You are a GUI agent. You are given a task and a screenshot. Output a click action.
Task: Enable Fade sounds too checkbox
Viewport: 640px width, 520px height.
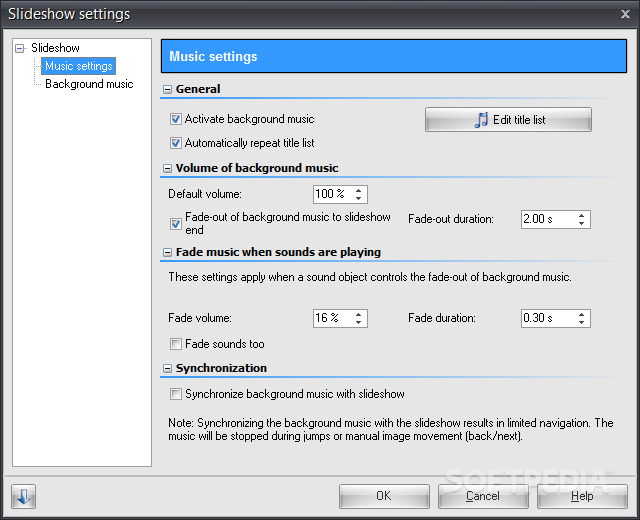[x=176, y=344]
